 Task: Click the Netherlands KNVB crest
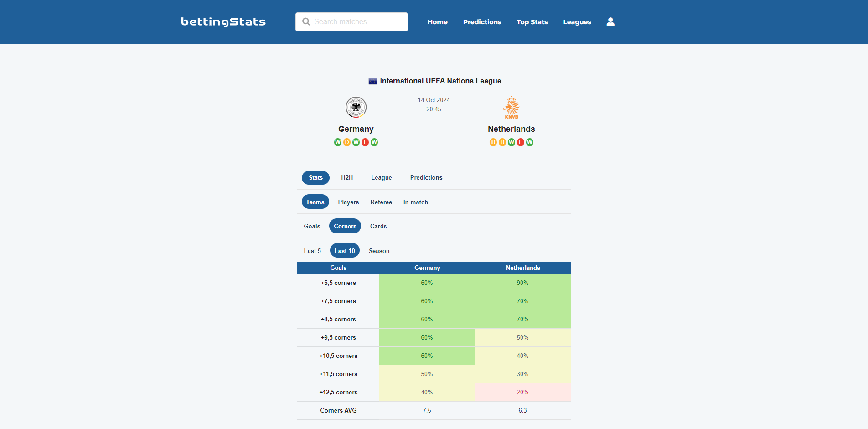[511, 108]
